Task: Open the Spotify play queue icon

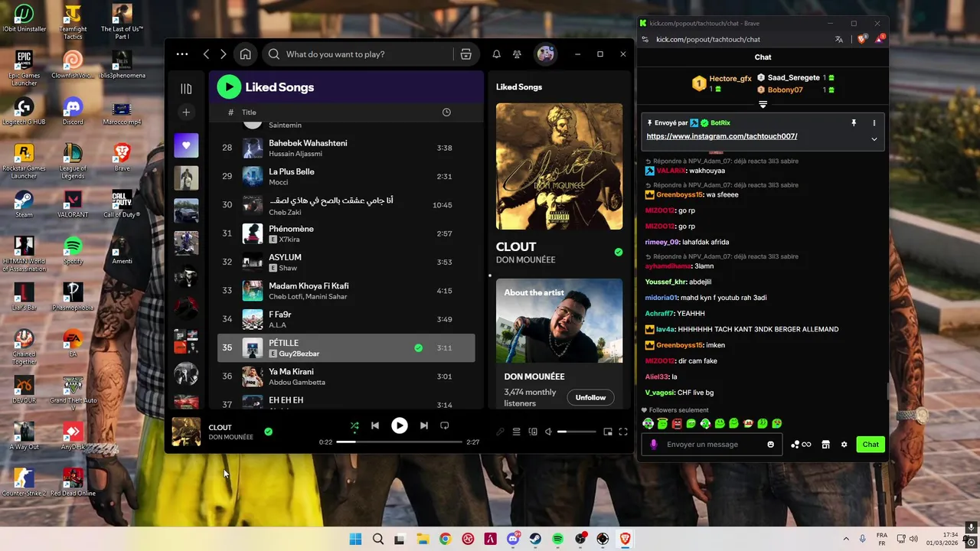Action: click(x=516, y=432)
